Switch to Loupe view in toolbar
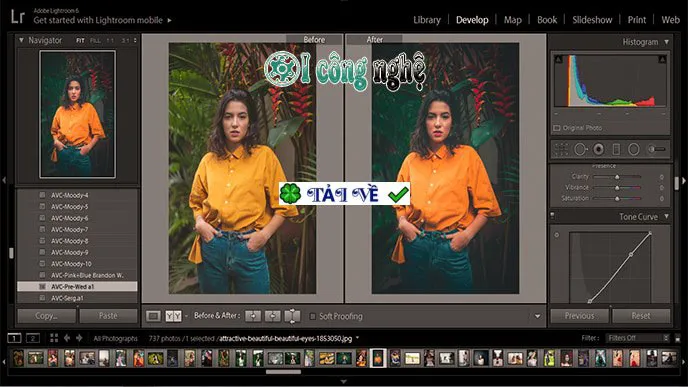 coord(153,316)
